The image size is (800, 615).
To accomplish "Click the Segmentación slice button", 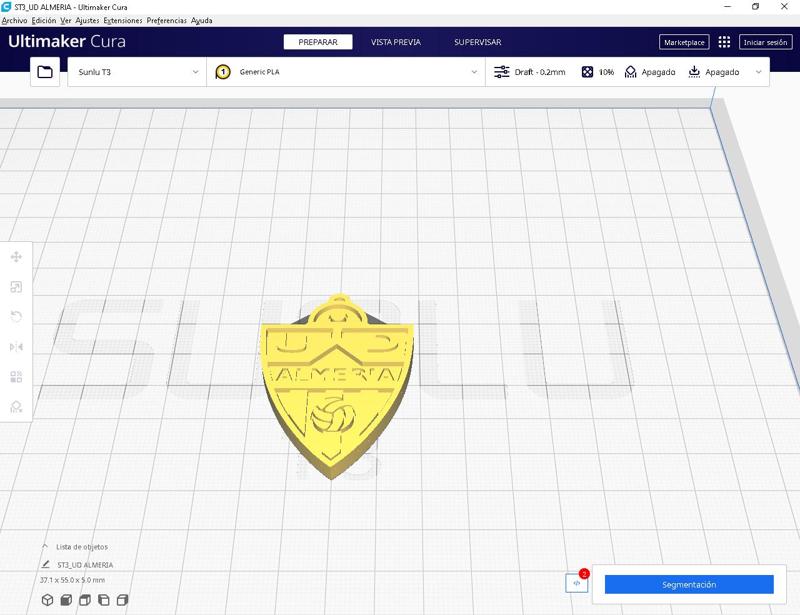I will 689,584.
